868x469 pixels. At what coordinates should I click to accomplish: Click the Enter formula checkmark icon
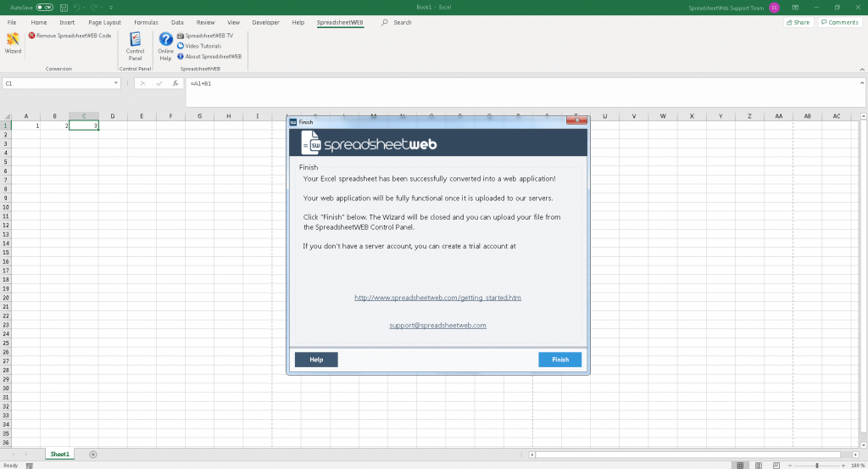pos(159,83)
